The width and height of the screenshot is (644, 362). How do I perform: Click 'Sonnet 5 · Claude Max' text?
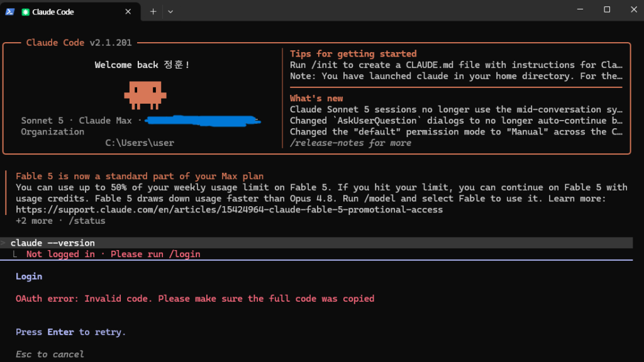[76, 121]
